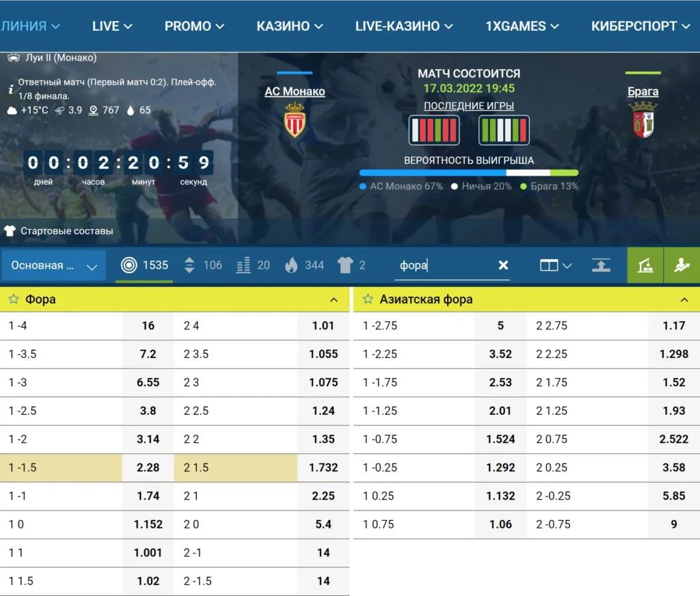Collapse the Фора section

click(334, 299)
